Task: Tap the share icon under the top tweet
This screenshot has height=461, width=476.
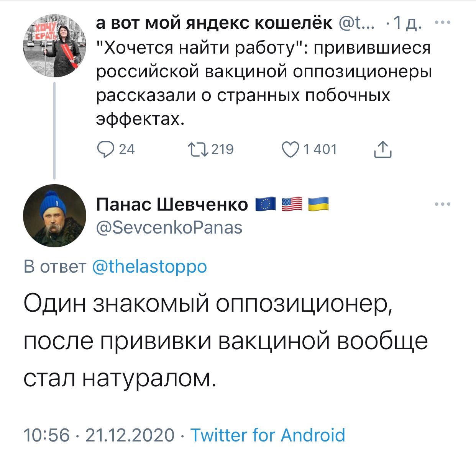Action: pyautogui.click(x=382, y=149)
